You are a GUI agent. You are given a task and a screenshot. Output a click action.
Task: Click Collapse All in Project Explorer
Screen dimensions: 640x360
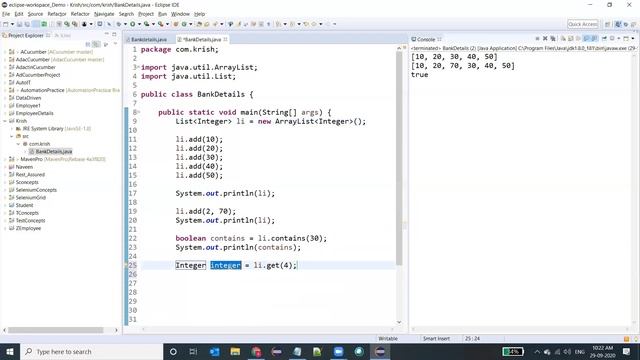click(x=88, y=44)
